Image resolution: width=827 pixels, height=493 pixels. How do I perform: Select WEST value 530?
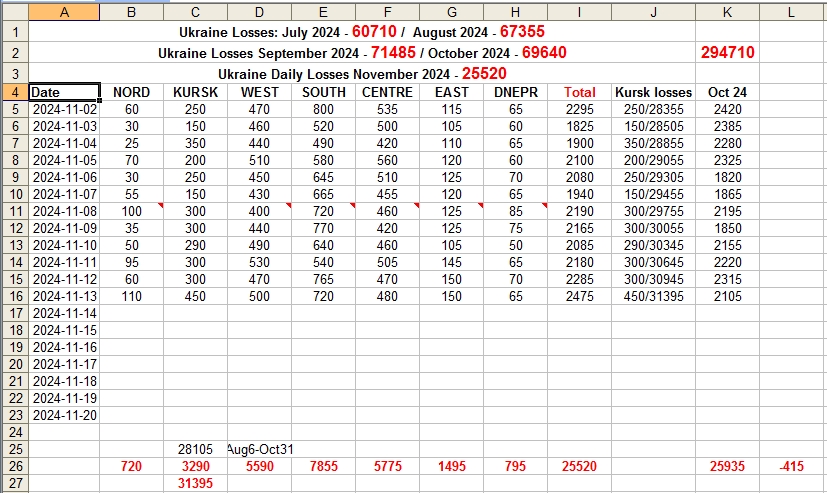pos(259,262)
